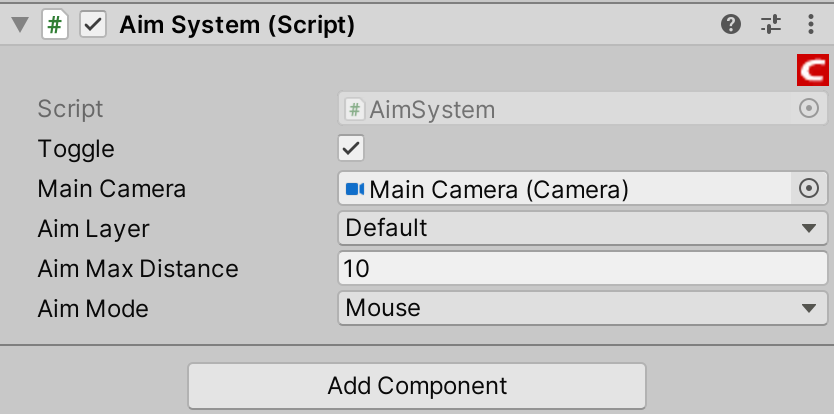
Task: Click the blue camera icon in field
Action: click(355, 189)
